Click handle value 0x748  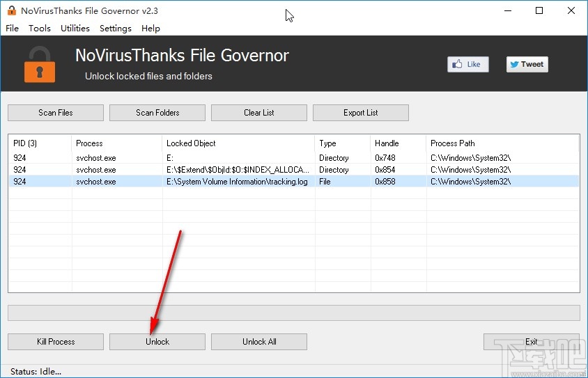tap(385, 158)
